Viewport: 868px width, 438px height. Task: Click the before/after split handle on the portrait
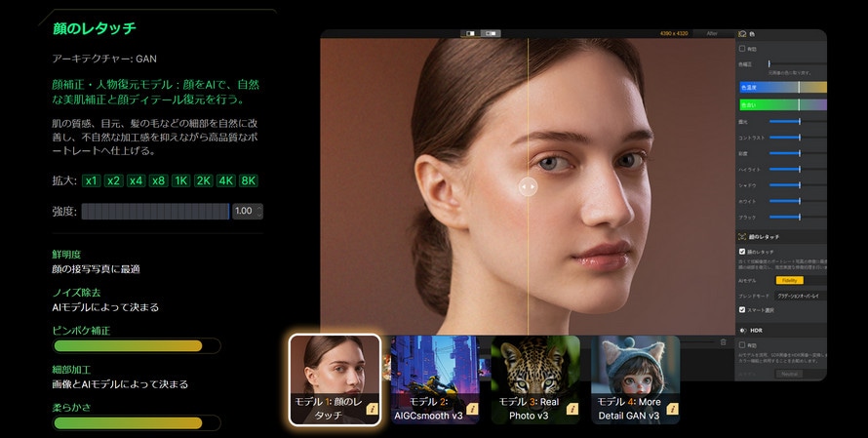528,186
